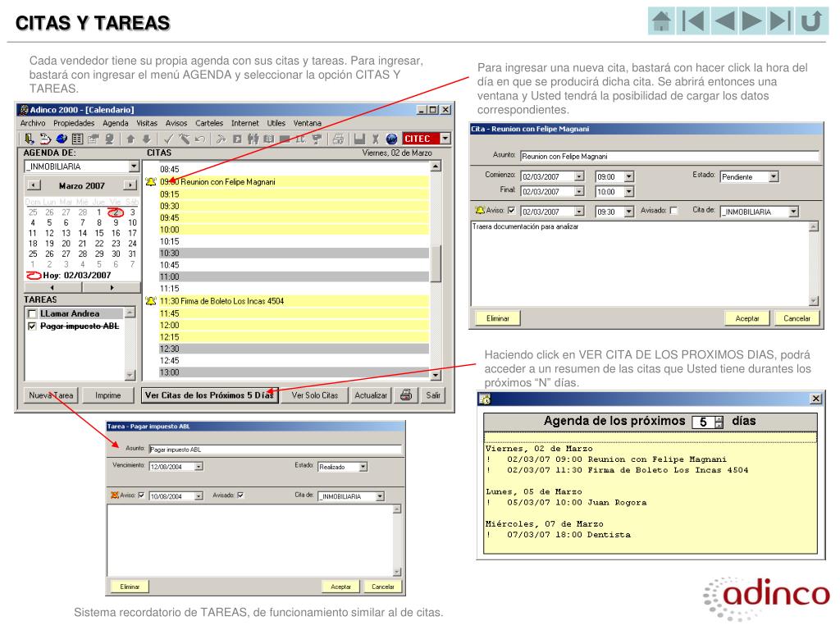840x630 pixels.
Task: Open Final time 10:00 dropdown
Action: click(629, 191)
